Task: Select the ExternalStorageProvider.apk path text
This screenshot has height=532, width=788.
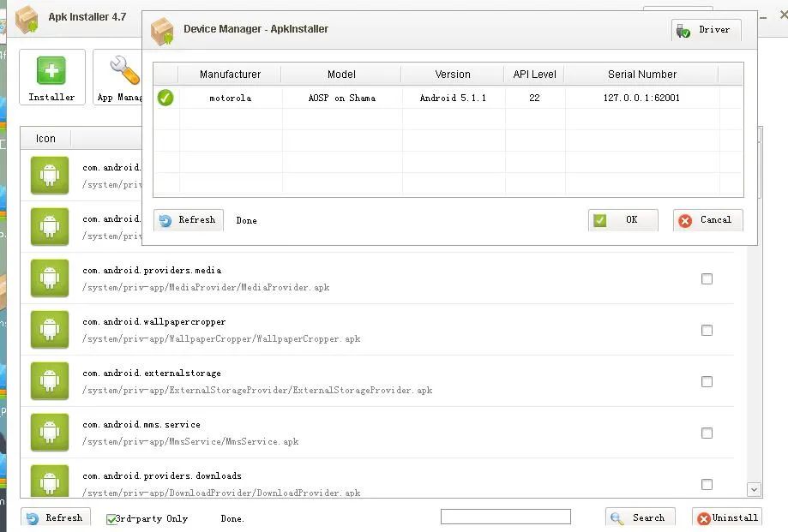Action: [x=257, y=390]
